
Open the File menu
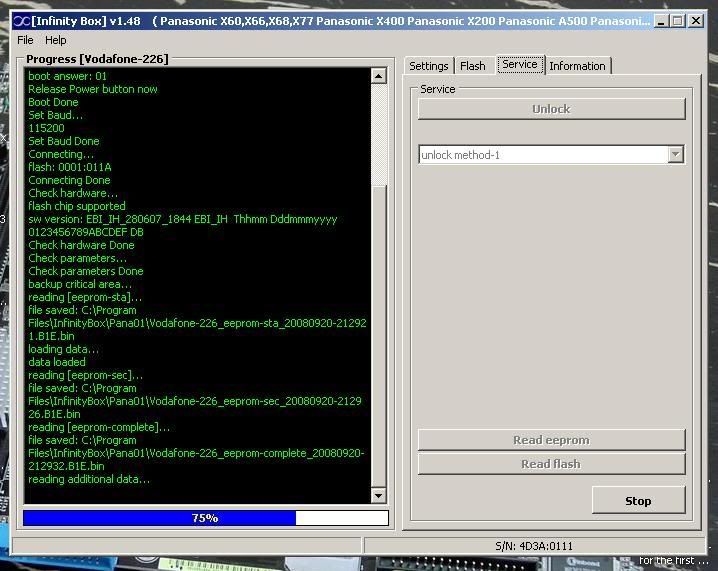pos(25,40)
